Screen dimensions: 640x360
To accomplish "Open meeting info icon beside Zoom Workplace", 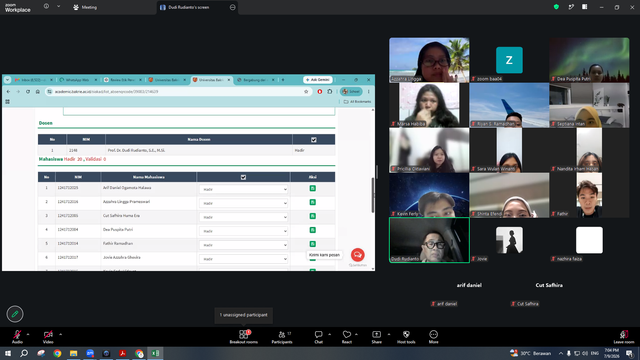I will [x=46, y=7].
